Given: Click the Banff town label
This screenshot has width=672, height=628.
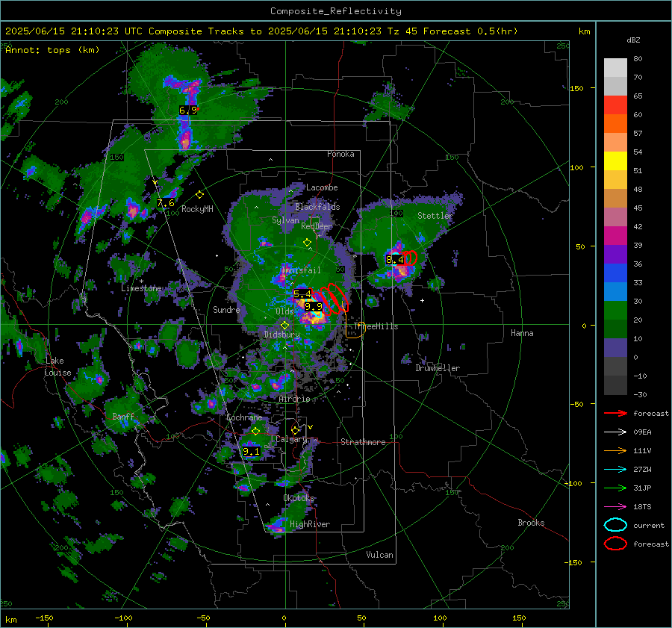Looking at the screenshot, I should tap(123, 417).
